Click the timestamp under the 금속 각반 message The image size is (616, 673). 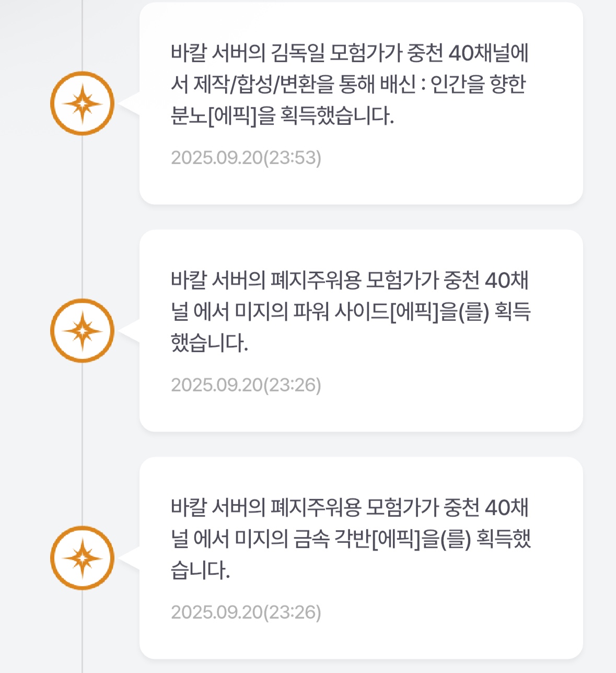tap(246, 612)
